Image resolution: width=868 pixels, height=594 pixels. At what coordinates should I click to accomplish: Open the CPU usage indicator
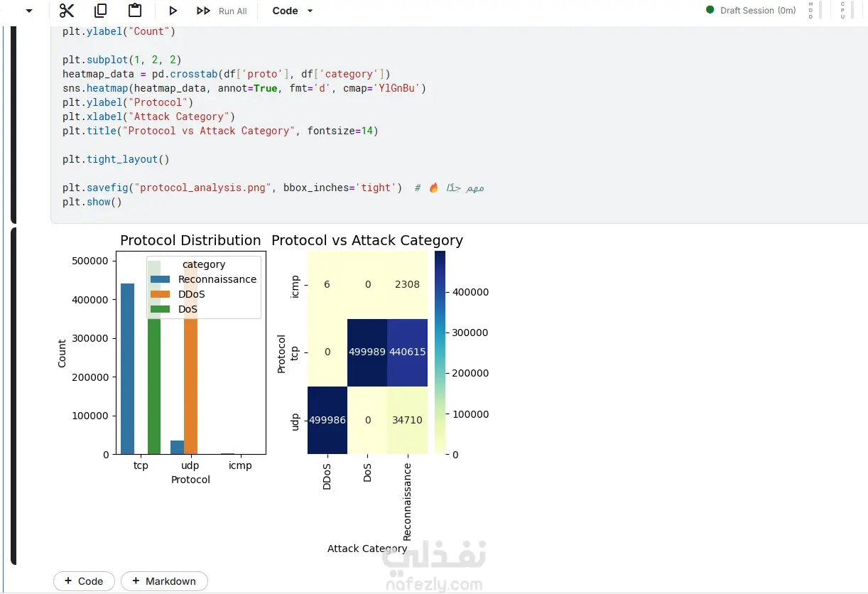pos(843,10)
